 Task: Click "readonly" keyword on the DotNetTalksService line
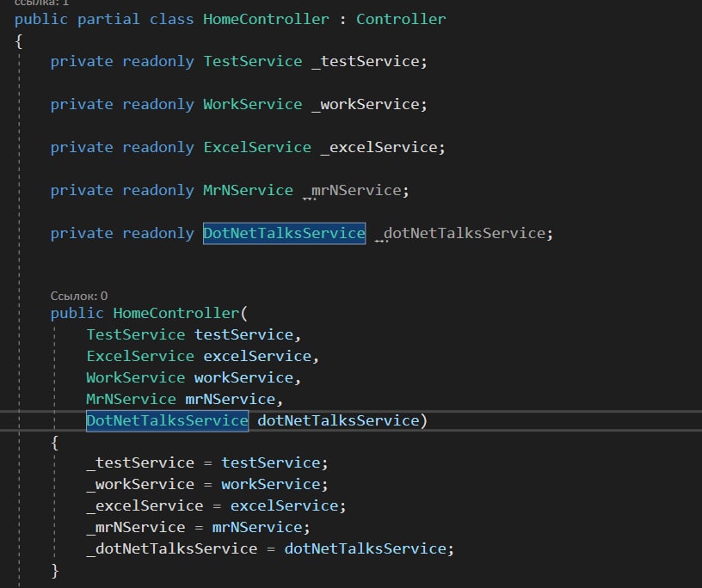(x=158, y=234)
